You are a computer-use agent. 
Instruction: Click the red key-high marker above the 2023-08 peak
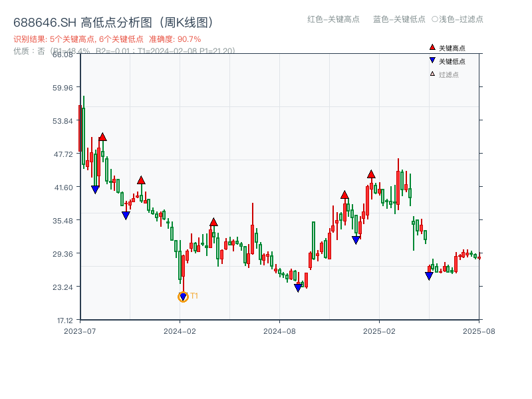tap(102, 137)
